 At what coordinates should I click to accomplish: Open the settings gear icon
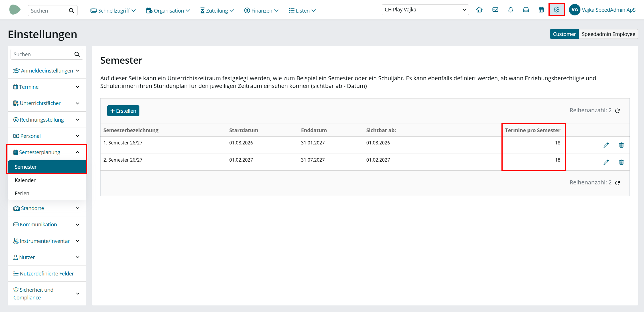[556, 10]
